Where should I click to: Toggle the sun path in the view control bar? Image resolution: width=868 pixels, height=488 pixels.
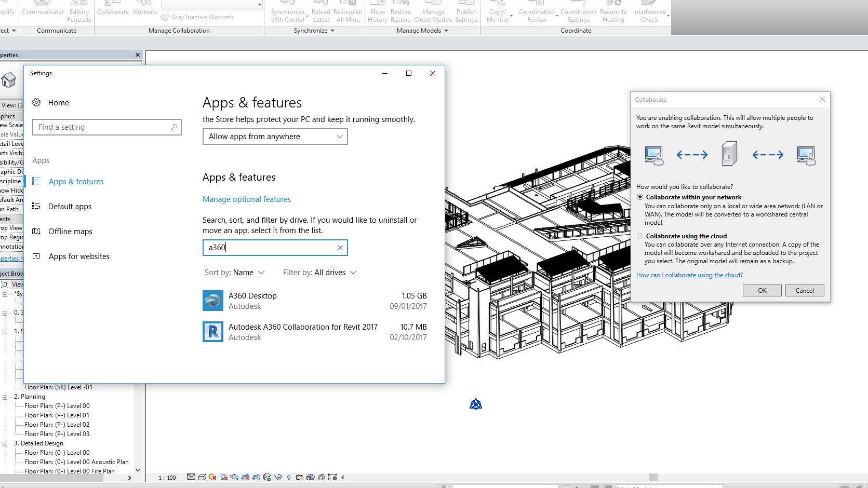(x=212, y=477)
